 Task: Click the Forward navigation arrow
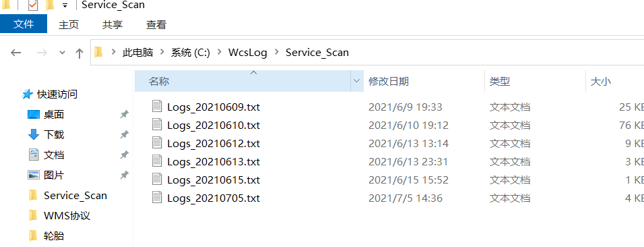click(x=42, y=53)
